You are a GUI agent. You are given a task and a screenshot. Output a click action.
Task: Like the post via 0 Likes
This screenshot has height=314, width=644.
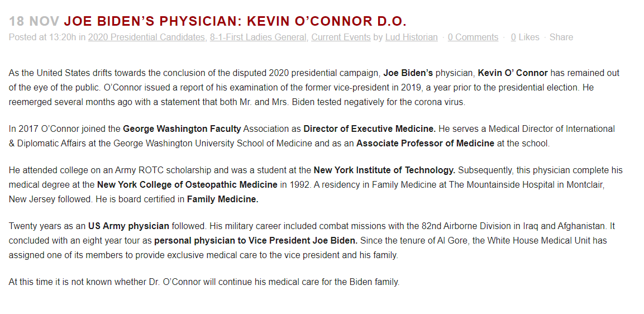[525, 37]
